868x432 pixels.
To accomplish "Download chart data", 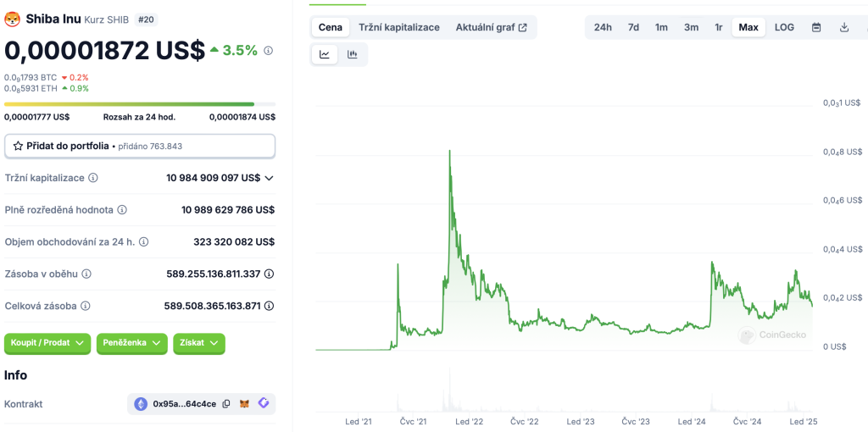I will pos(844,27).
